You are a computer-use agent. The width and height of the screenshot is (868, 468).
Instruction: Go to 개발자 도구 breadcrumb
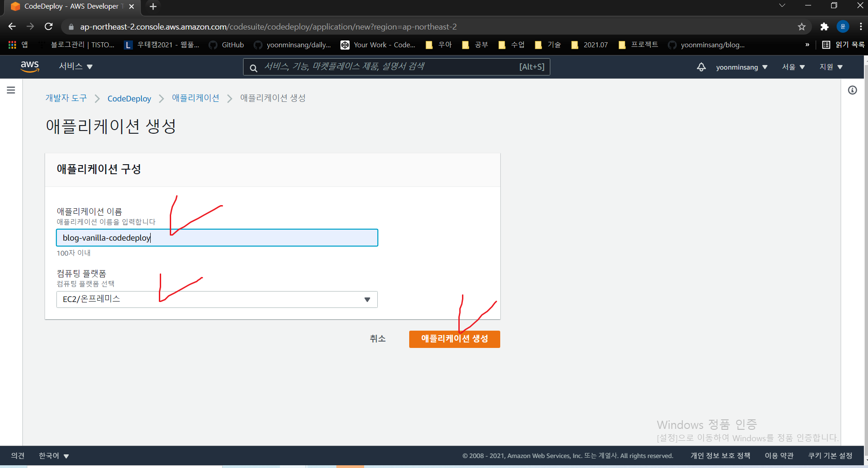66,98
